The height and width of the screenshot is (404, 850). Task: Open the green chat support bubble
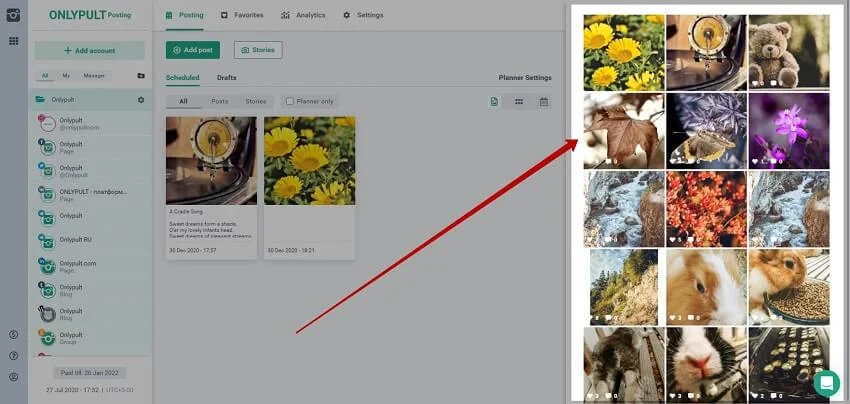pos(826,382)
